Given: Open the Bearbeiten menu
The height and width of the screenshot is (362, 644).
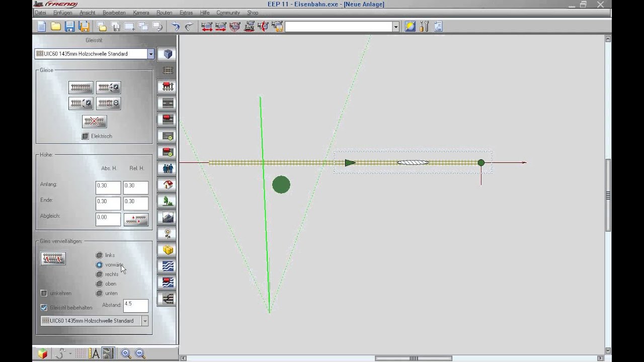Looking at the screenshot, I should [114, 13].
